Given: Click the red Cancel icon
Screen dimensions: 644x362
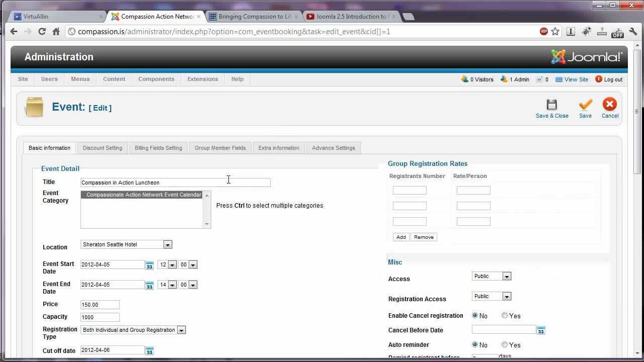Looking at the screenshot, I should click(x=610, y=104).
